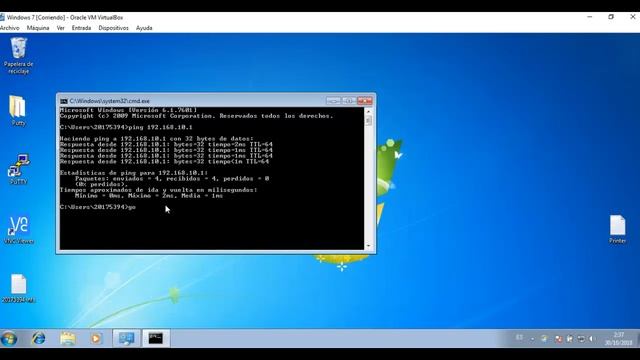
Task: Open the clock showing 30/10/2018
Action: click(619, 339)
